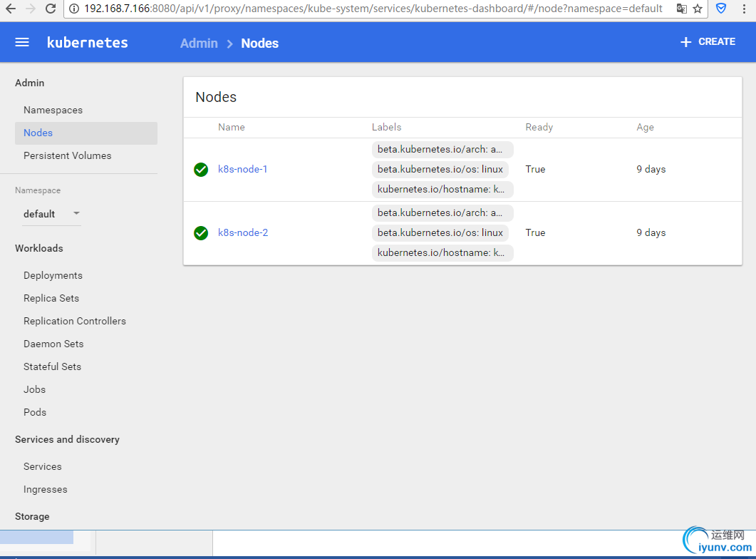Click k8s-node-1 hostname label chip
Viewport: 756px width, 559px height.
[442, 189]
